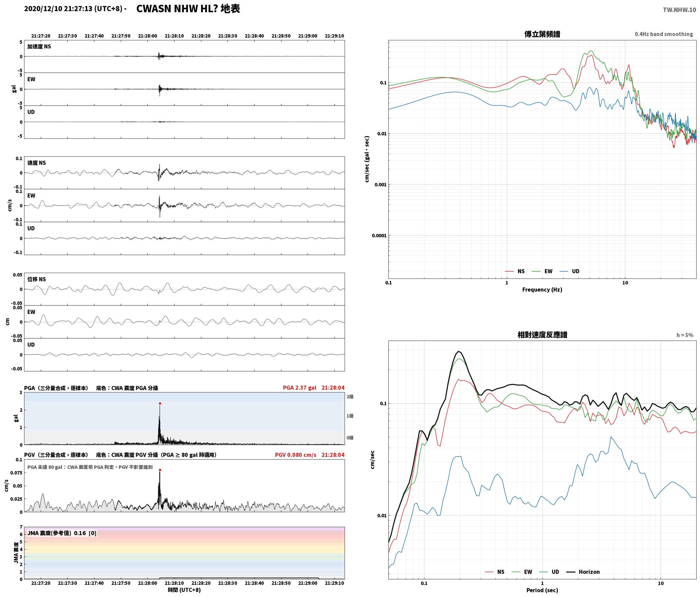
Task: Select the NS legend entry in Fourier spectrum
Action: pyautogui.click(x=515, y=271)
